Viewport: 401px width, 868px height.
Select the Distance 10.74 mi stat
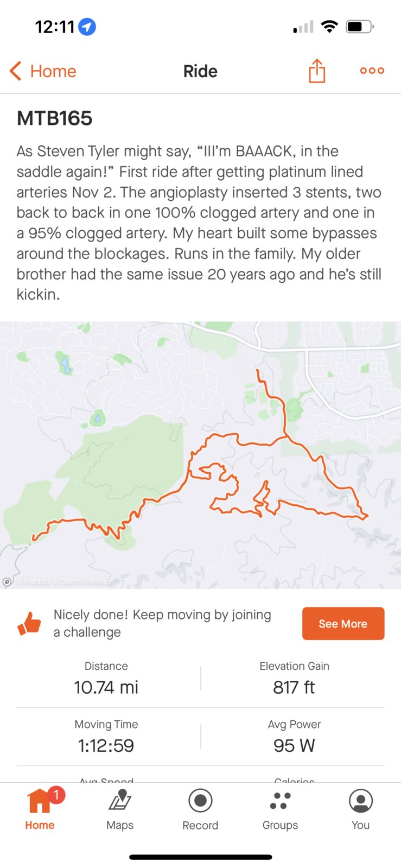[x=106, y=679]
